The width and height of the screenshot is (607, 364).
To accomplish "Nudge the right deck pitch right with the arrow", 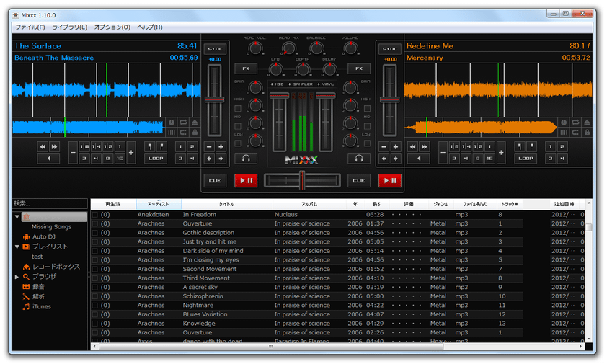I will (x=395, y=159).
